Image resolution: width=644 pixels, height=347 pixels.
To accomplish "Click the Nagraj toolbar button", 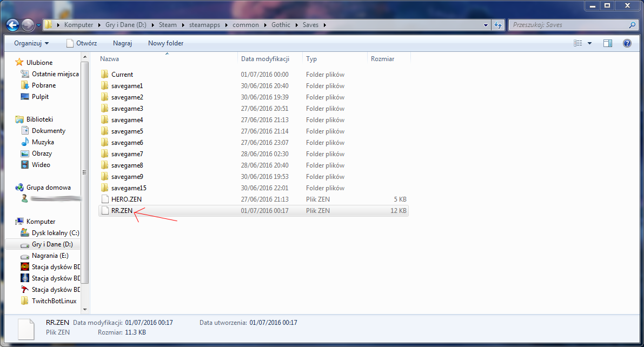I will click(x=122, y=43).
